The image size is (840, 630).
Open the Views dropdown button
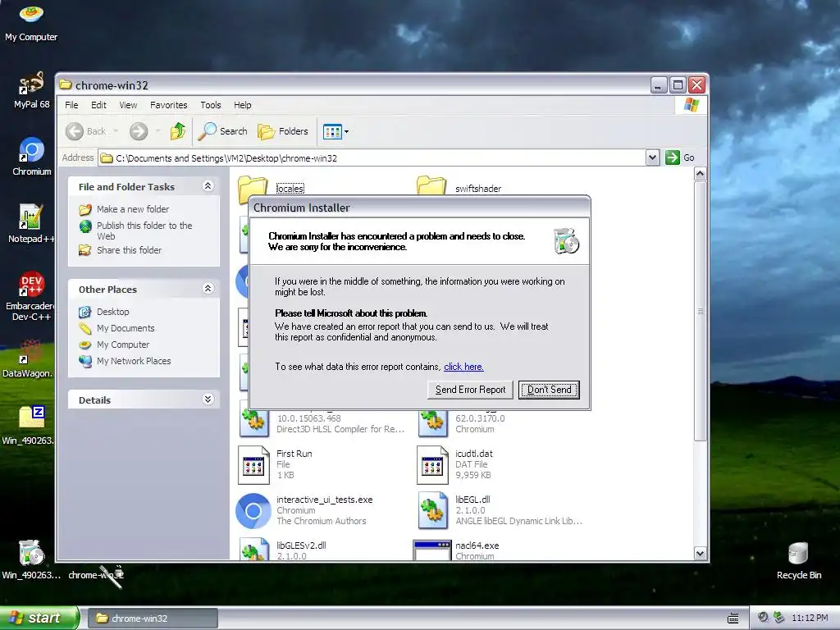pos(336,131)
